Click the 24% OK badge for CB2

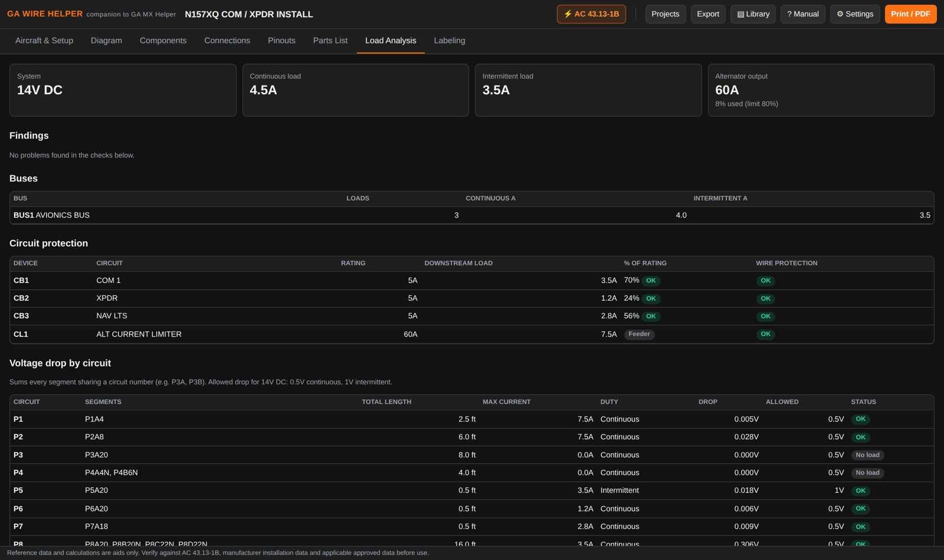click(651, 298)
